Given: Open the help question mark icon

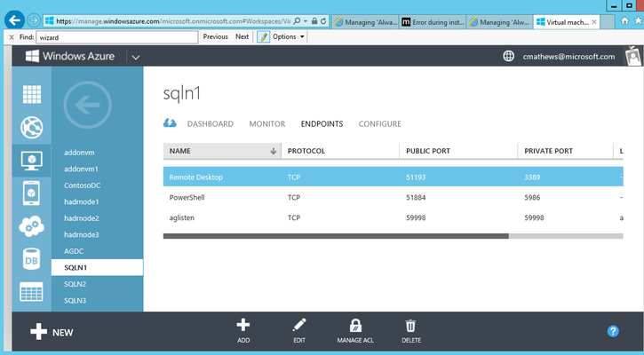Looking at the screenshot, I should tap(613, 331).
